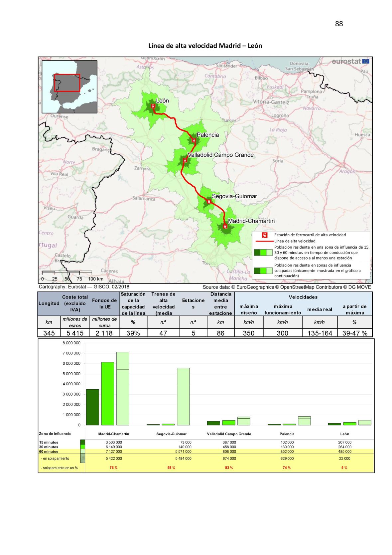The width and height of the screenshot is (392, 555).
Task: Click the Velocidades table header
Action: [x=303, y=297]
